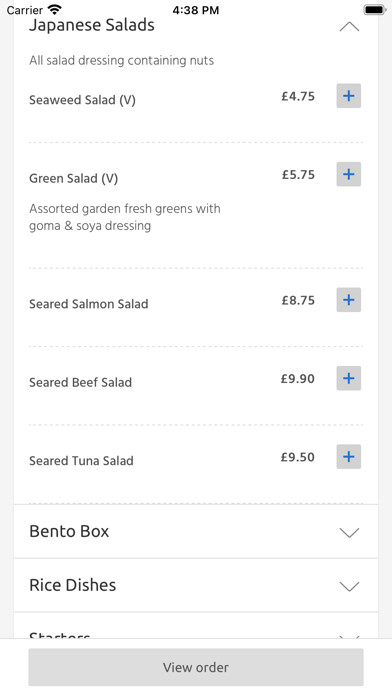The image size is (392, 696).
Task: Select the Japanese Salads section title
Action: 92,25
